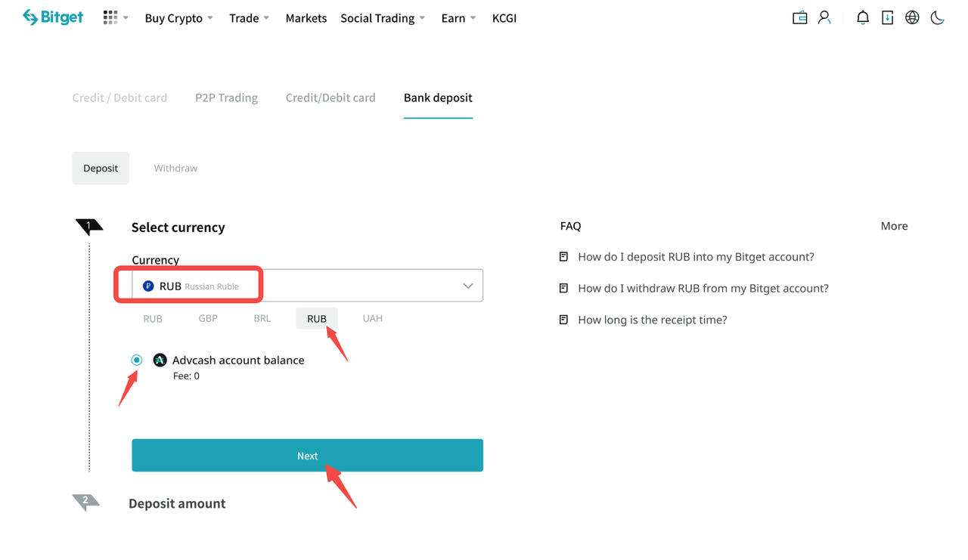The width and height of the screenshot is (968, 560).
Task: Click the RUB Russian Ruble currency field
Action: tap(307, 286)
